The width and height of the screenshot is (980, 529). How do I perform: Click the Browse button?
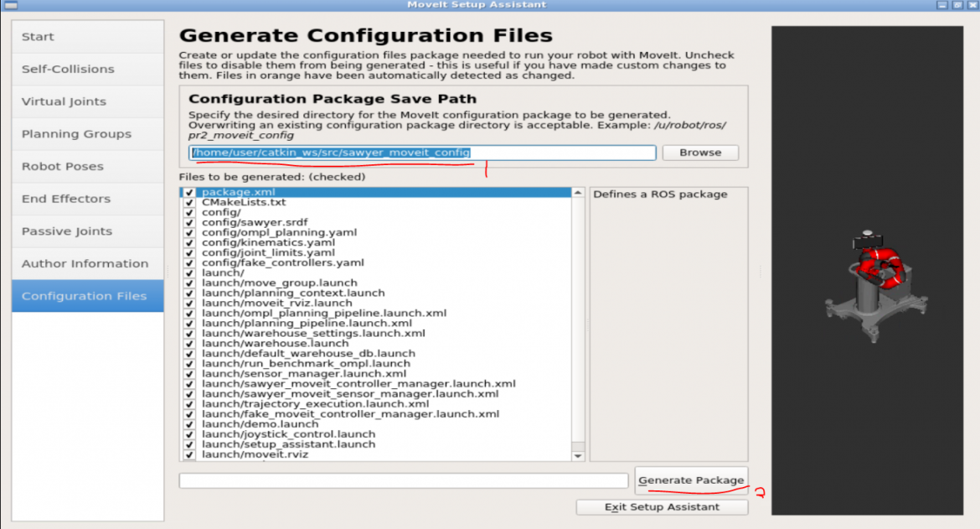(x=700, y=153)
